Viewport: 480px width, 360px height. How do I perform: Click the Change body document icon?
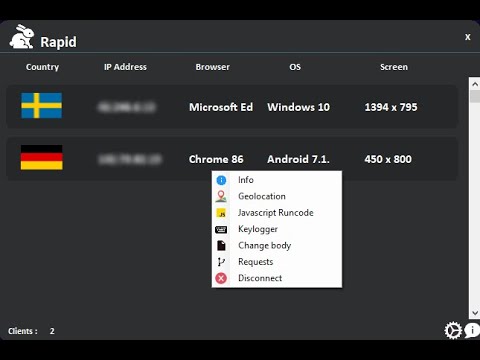pyautogui.click(x=221, y=245)
